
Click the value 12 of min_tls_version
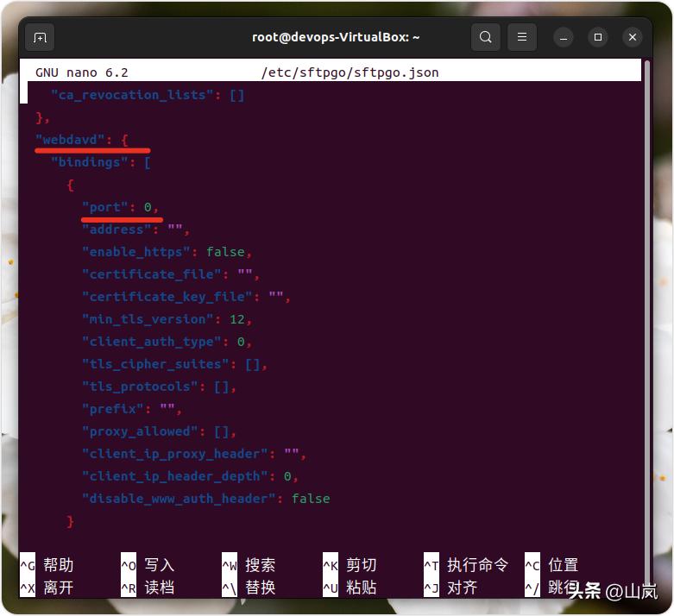[x=236, y=319]
